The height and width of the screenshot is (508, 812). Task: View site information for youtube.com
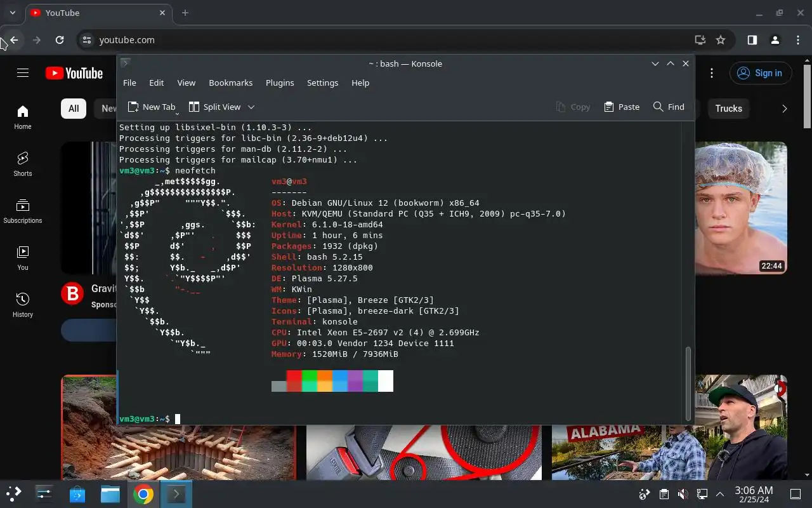pyautogui.click(x=88, y=40)
